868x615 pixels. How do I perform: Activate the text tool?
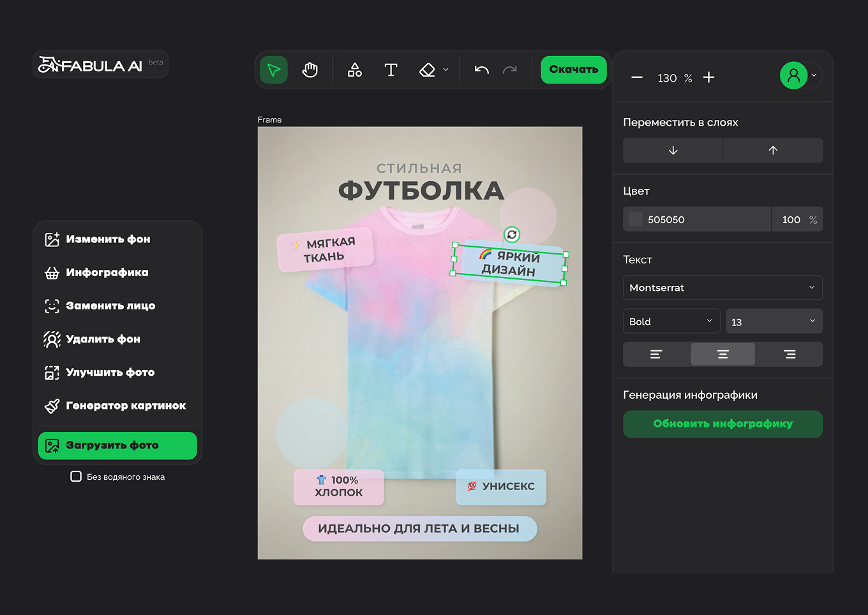(391, 70)
